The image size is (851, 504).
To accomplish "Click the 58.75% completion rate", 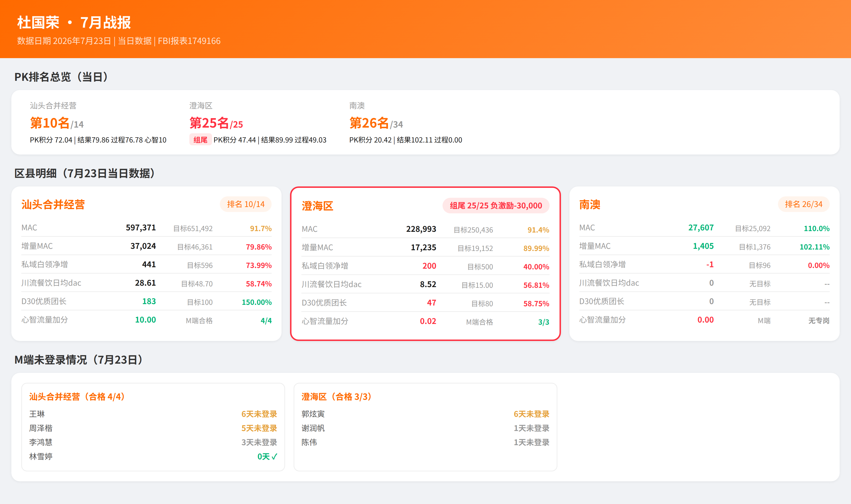I will tap(536, 304).
